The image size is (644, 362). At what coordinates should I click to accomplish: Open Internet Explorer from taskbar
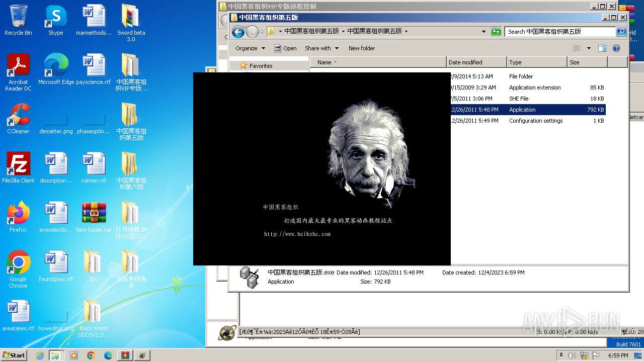tap(40, 355)
